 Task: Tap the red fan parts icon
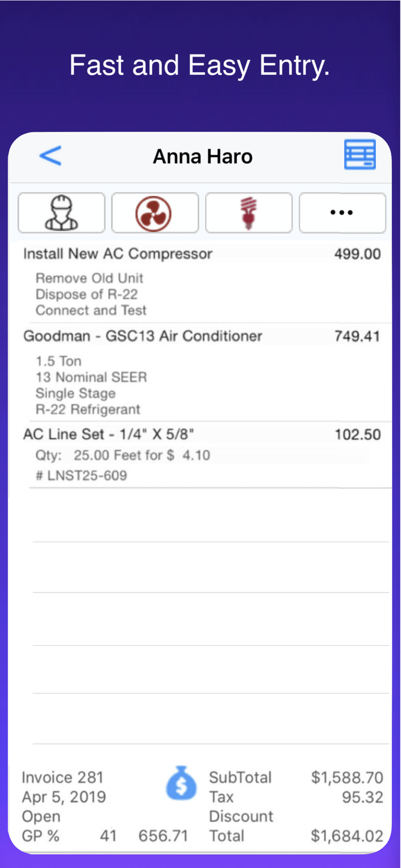point(155,212)
